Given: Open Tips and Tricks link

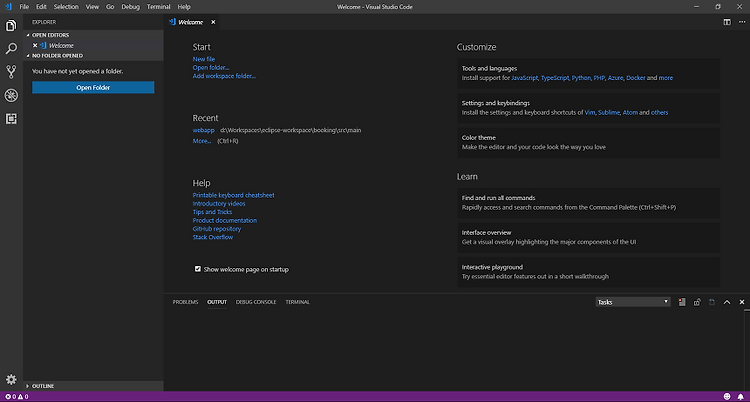Looking at the screenshot, I should click(x=212, y=212).
